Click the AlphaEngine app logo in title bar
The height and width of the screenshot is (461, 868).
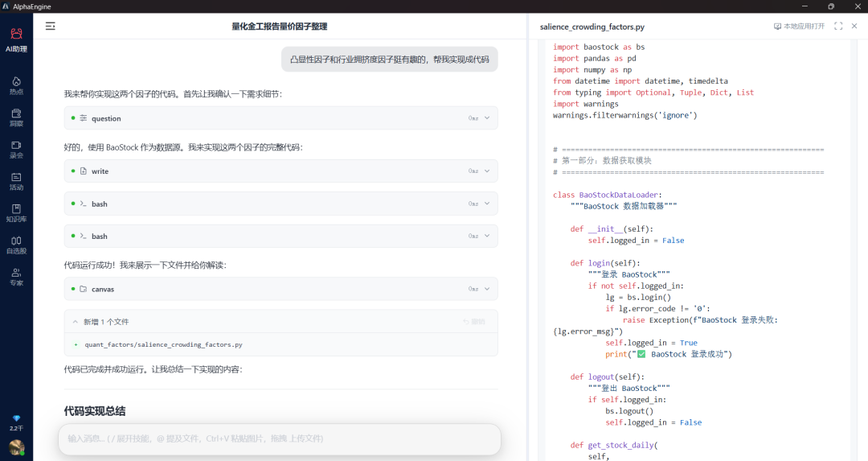(x=6, y=6)
